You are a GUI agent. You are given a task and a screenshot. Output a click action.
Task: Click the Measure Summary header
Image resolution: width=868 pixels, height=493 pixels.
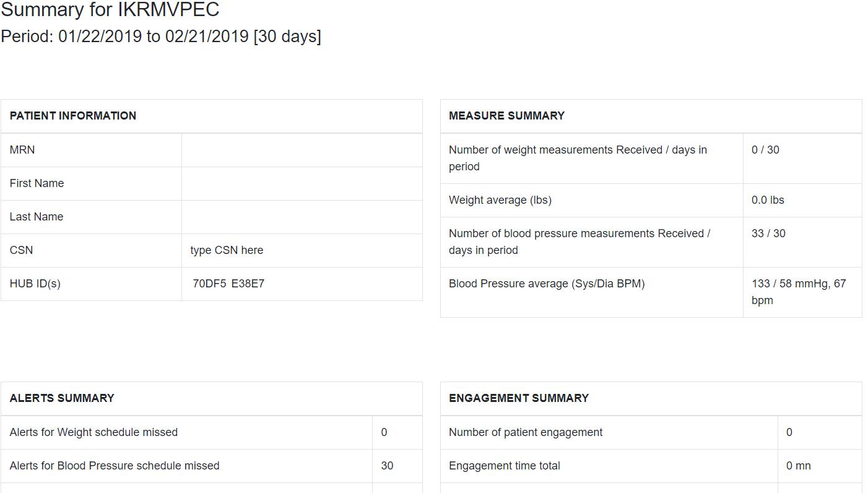click(x=507, y=116)
